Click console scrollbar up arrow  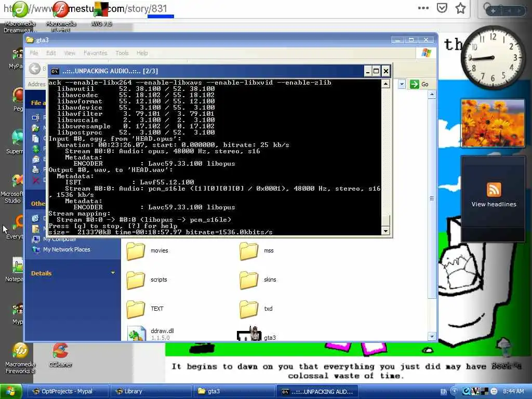(x=385, y=84)
